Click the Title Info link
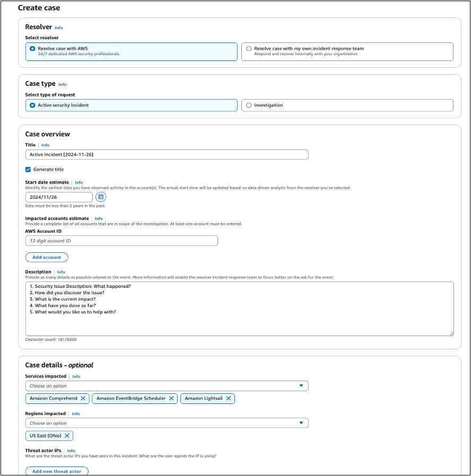 pos(46,145)
